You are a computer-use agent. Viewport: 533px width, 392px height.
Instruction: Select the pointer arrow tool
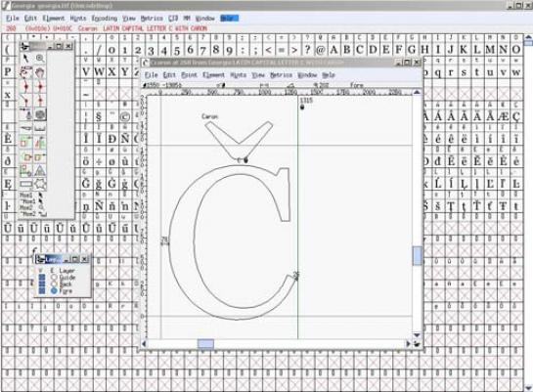[x=25, y=58]
